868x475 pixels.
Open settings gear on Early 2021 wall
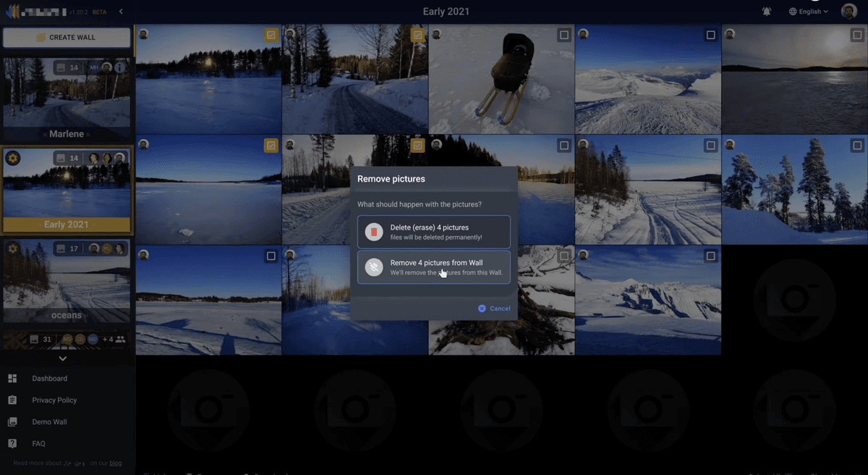13,158
